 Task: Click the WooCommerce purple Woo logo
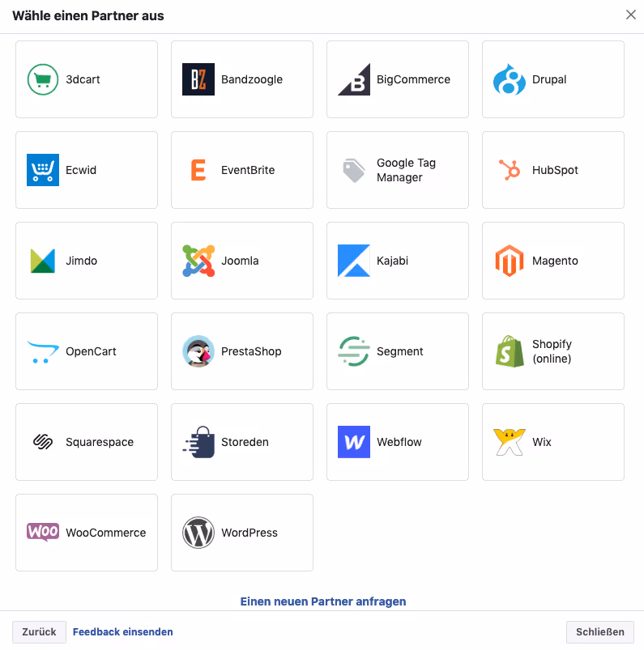43,533
